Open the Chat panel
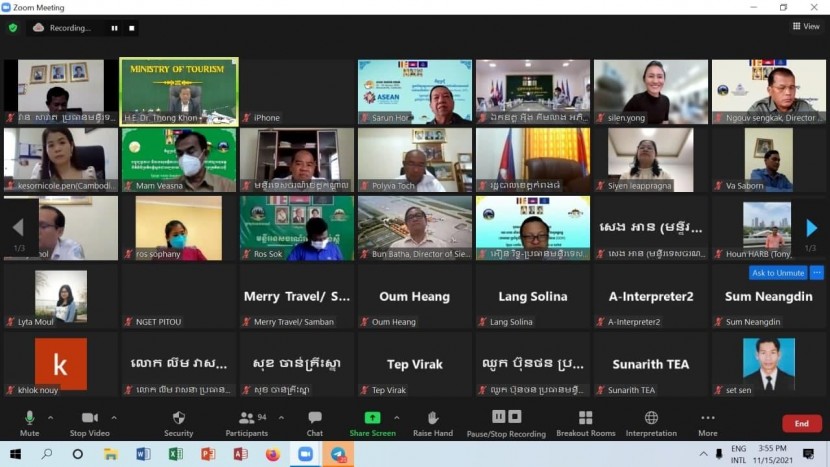 [x=315, y=418]
